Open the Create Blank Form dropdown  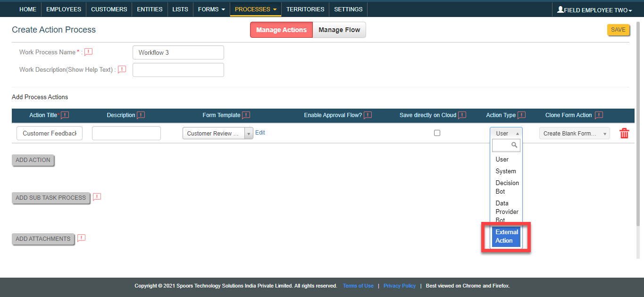click(x=574, y=133)
